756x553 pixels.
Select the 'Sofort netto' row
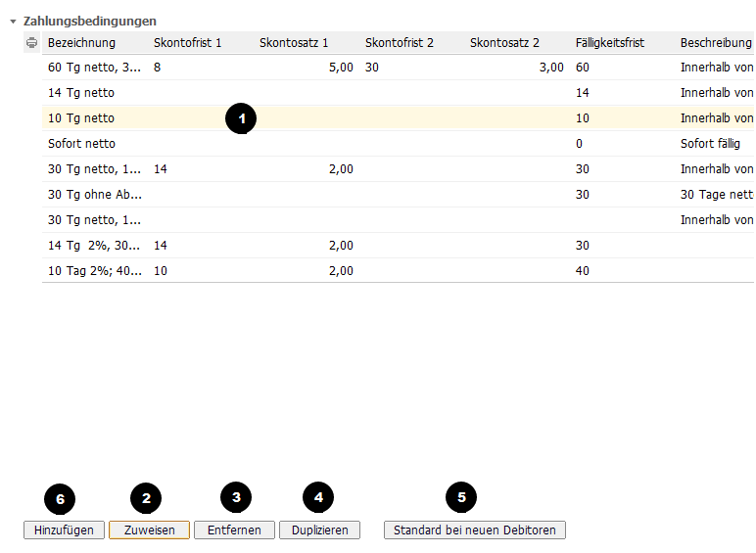(399, 144)
